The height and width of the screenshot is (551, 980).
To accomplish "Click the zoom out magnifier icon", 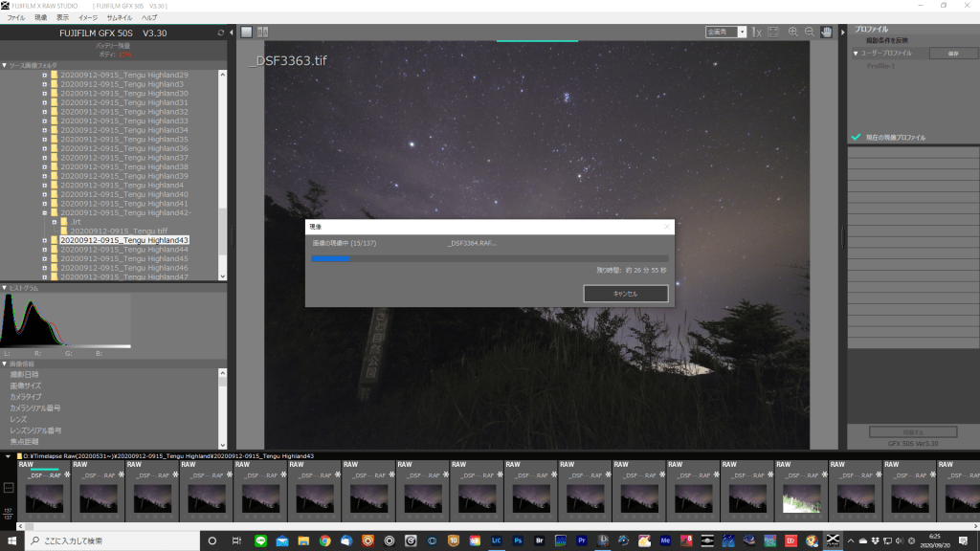I will pyautogui.click(x=810, y=32).
